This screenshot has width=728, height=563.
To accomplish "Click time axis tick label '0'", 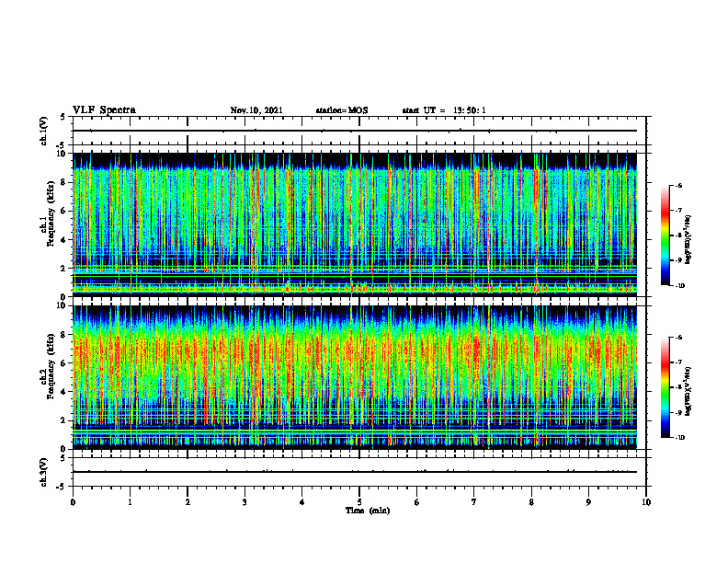I will point(73,502).
